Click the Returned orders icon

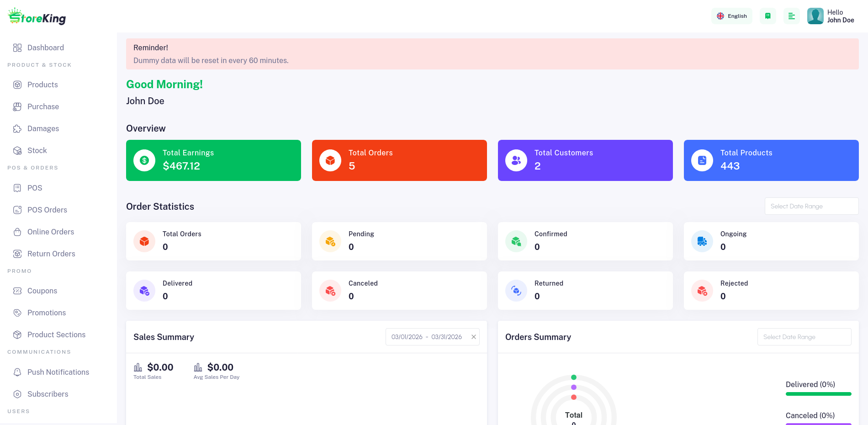click(x=516, y=291)
